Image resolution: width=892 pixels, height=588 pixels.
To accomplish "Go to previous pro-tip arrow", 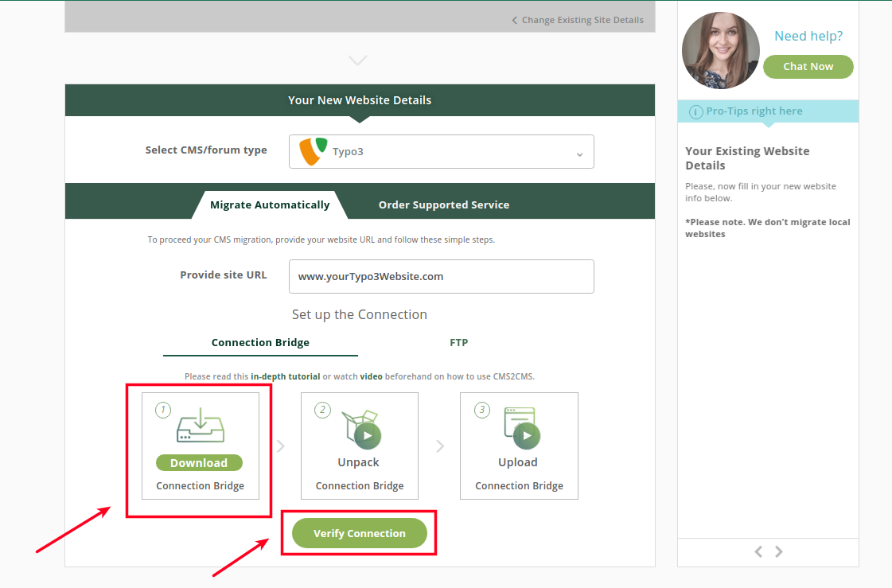I will [758, 551].
